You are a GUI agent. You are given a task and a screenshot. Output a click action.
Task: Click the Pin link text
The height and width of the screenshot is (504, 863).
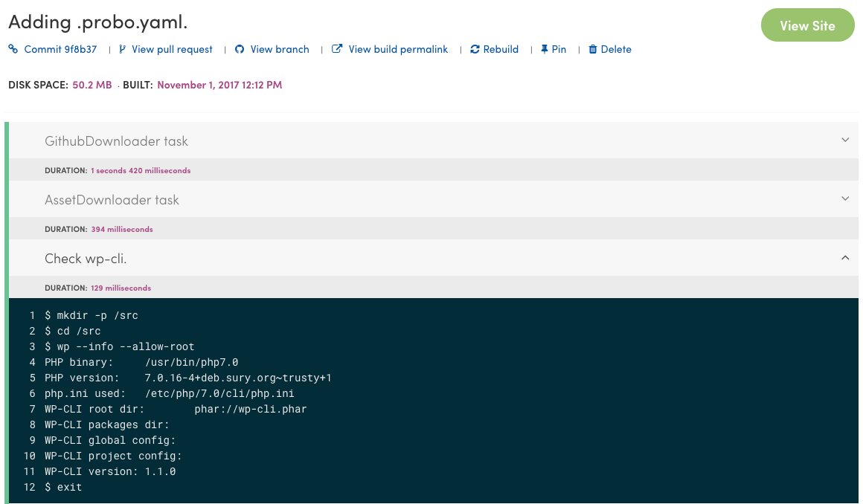(x=558, y=49)
